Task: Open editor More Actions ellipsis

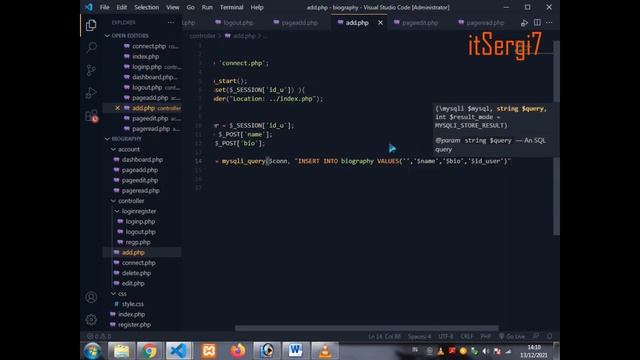Action: click(549, 23)
